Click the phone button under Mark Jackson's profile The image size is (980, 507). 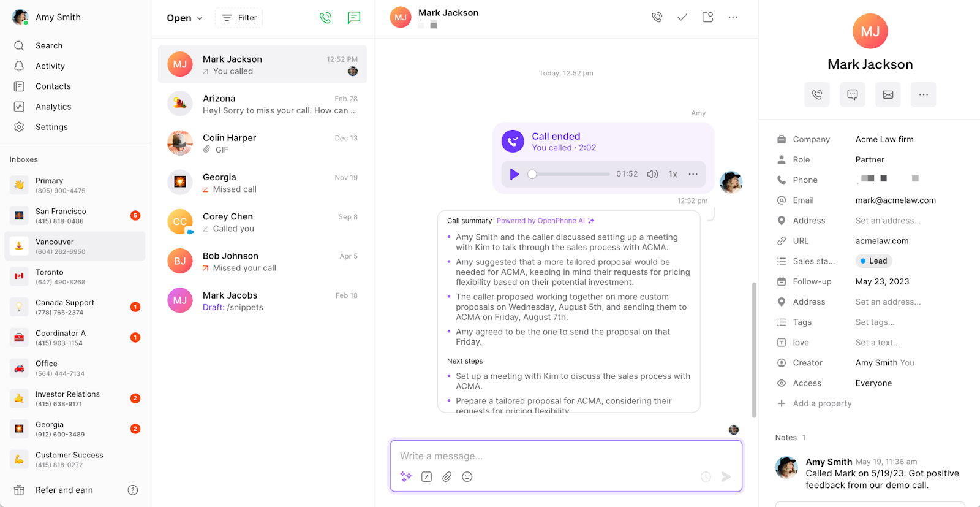(817, 94)
